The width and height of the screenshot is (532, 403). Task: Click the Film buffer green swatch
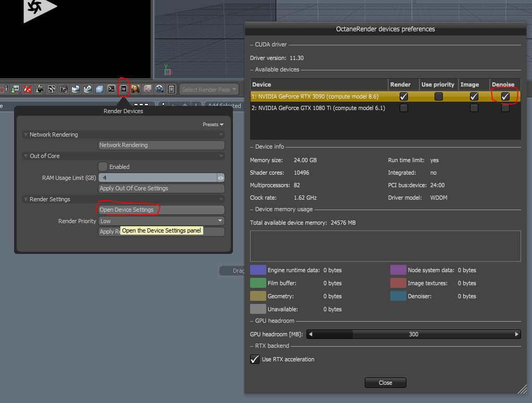[258, 283]
